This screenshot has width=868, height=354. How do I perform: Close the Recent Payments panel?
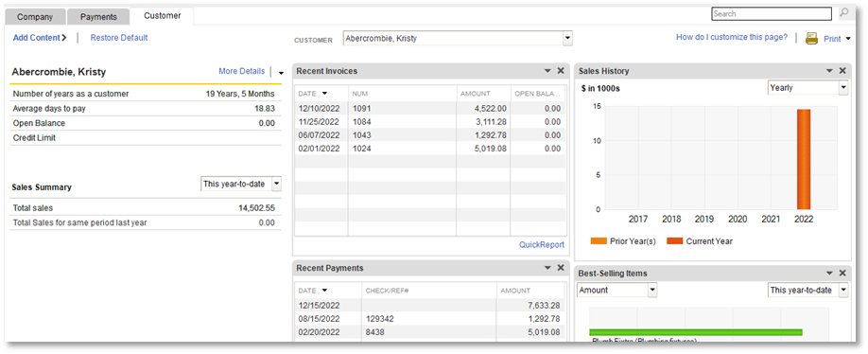click(560, 268)
